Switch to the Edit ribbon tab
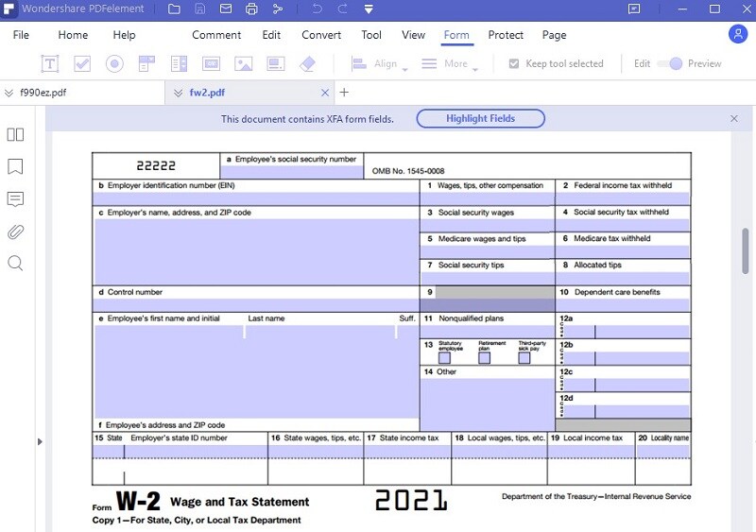The image size is (756, 532). (x=271, y=35)
